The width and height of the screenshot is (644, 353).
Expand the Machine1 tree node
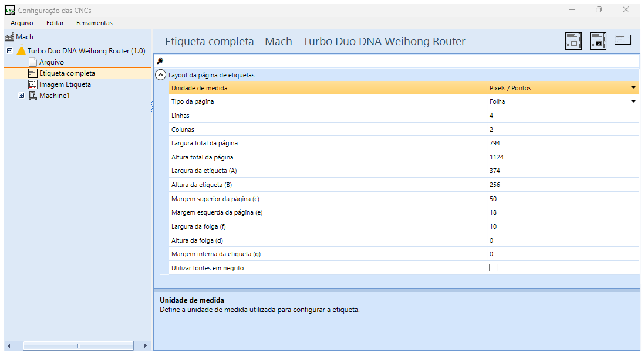point(21,95)
